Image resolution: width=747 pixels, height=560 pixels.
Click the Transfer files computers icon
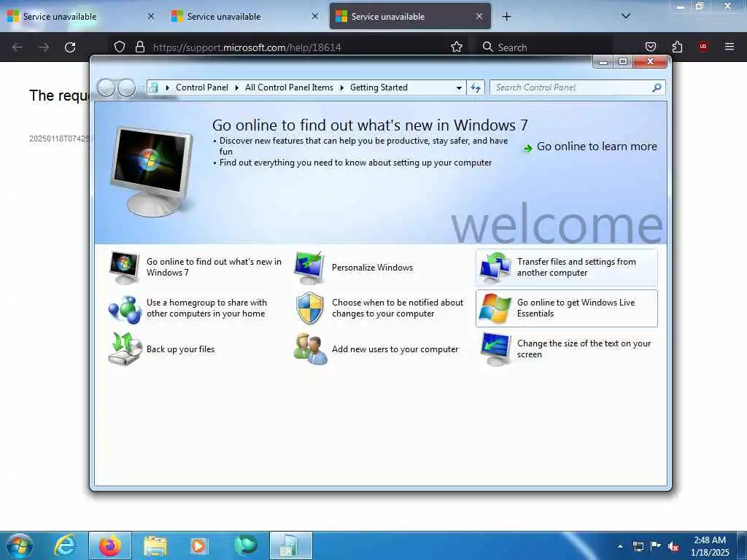click(x=495, y=268)
